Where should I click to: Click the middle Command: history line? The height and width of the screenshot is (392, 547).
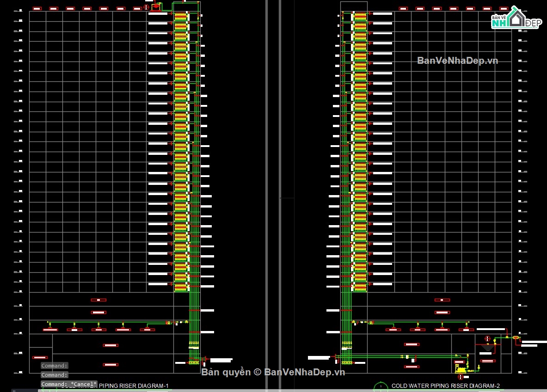pos(54,375)
